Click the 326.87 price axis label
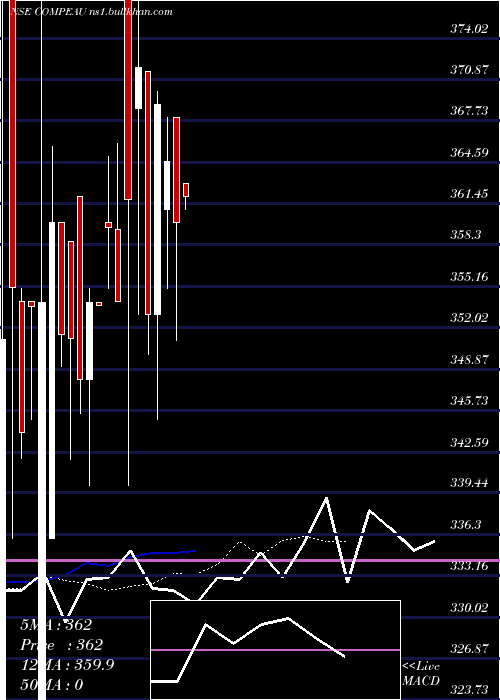Screen dimensions: 500x700 469,649
